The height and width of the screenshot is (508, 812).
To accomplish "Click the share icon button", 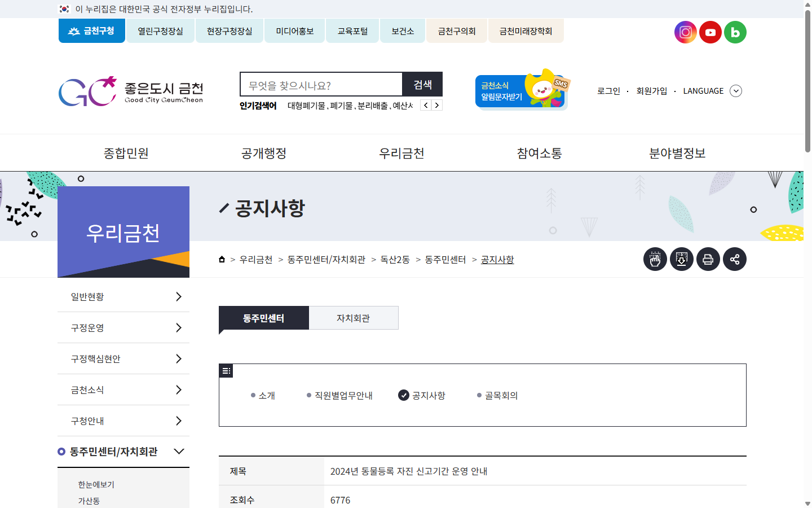I will 735,259.
